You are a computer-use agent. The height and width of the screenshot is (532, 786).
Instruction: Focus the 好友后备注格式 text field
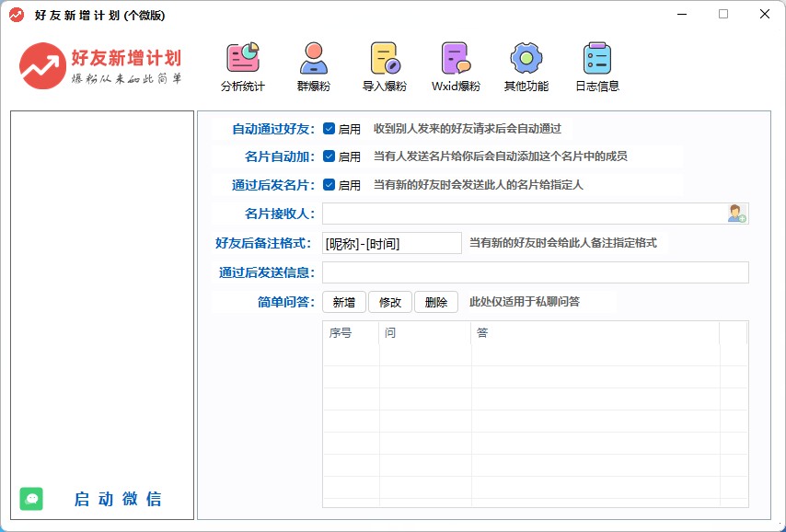pyautogui.click(x=391, y=243)
